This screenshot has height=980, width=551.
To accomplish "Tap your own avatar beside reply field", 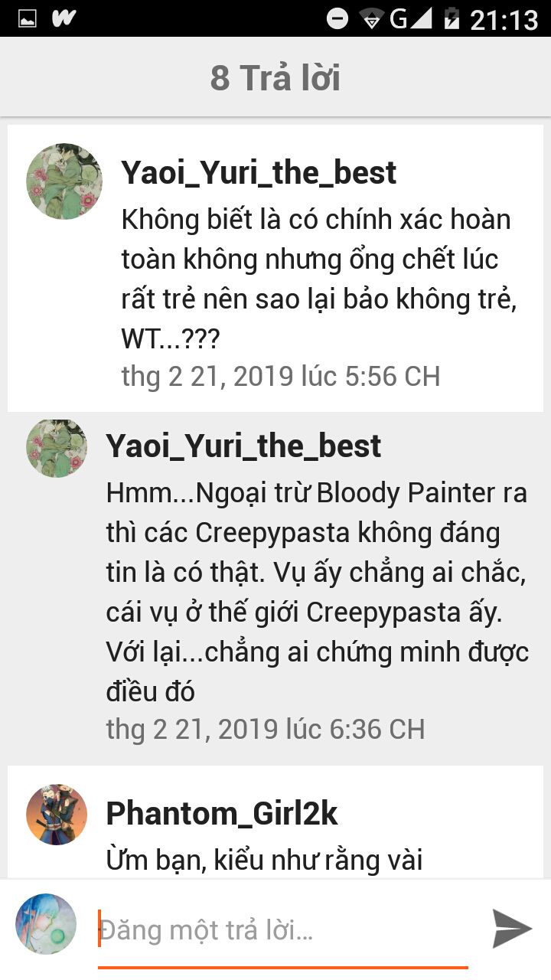I will coord(46,924).
